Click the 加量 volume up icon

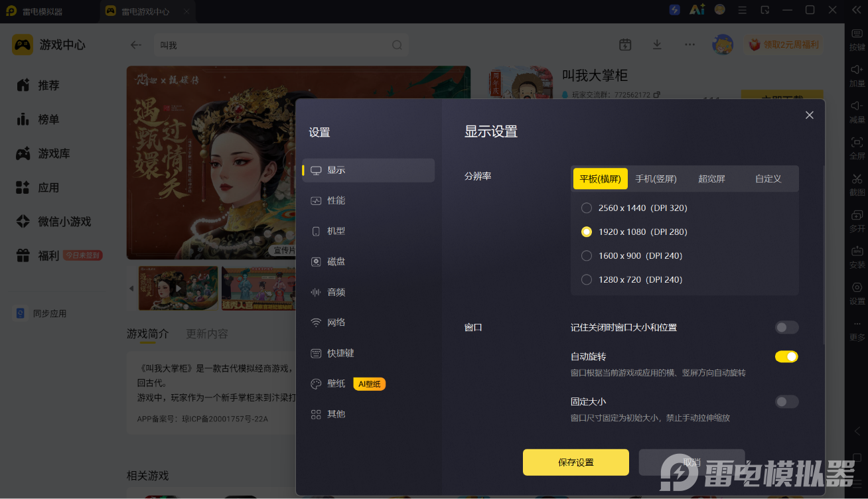click(x=857, y=70)
